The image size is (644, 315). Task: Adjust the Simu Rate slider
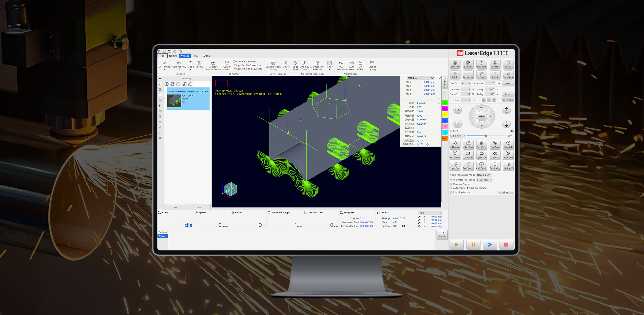click(485, 136)
